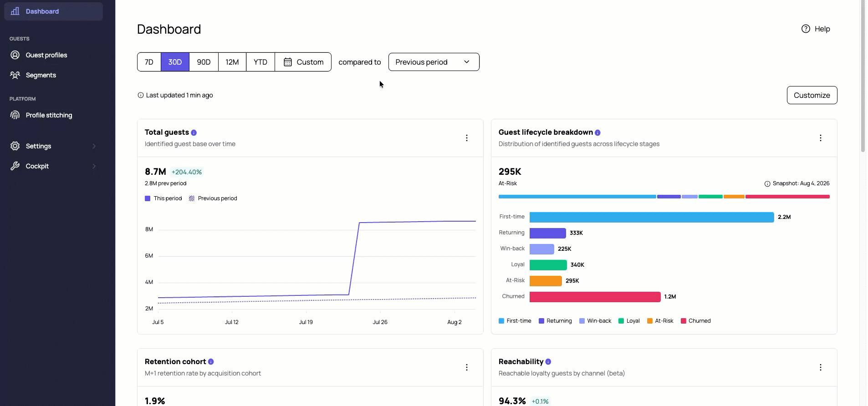Open the Previous period comparison dropdown
The width and height of the screenshot is (868, 406).
point(434,62)
